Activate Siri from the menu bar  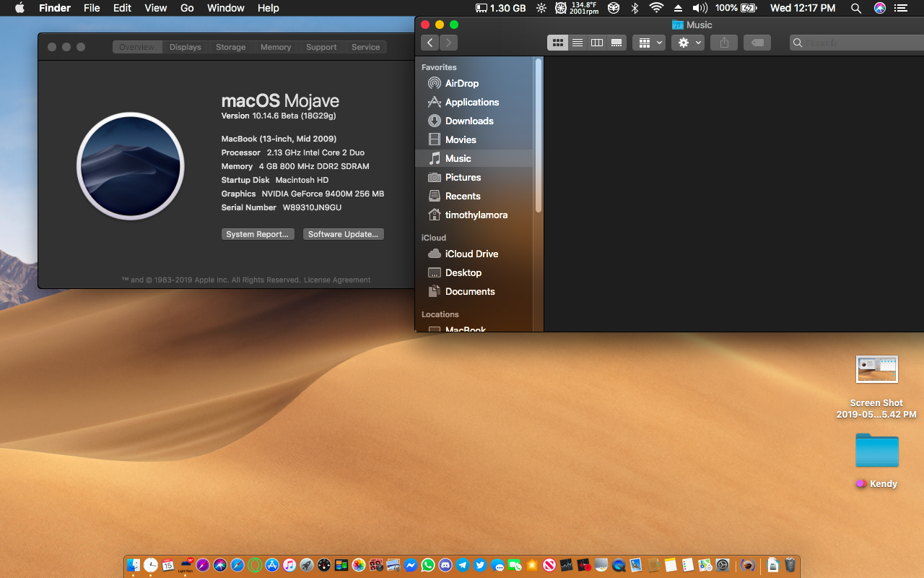click(880, 8)
